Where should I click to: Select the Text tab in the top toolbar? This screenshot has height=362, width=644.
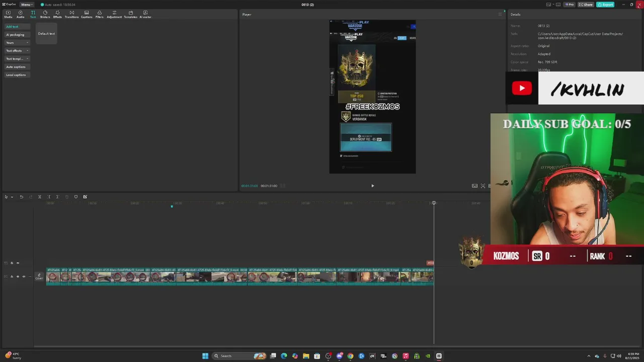pos(33,14)
